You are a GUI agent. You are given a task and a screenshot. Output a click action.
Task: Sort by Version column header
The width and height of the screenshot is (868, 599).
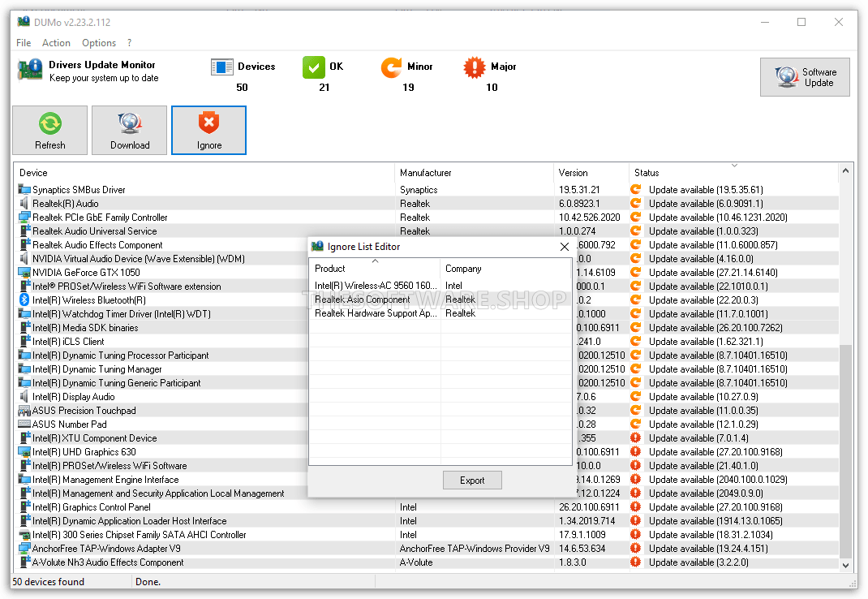click(x=591, y=173)
